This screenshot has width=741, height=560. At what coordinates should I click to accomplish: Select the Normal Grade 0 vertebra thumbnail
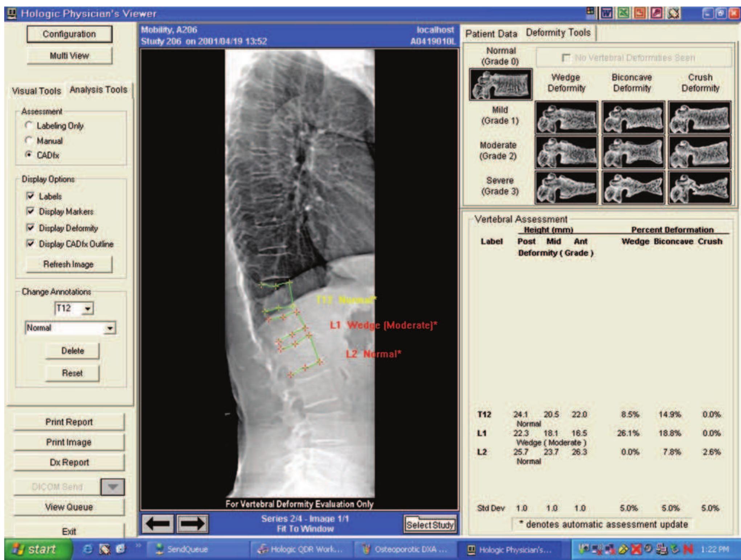(x=500, y=84)
